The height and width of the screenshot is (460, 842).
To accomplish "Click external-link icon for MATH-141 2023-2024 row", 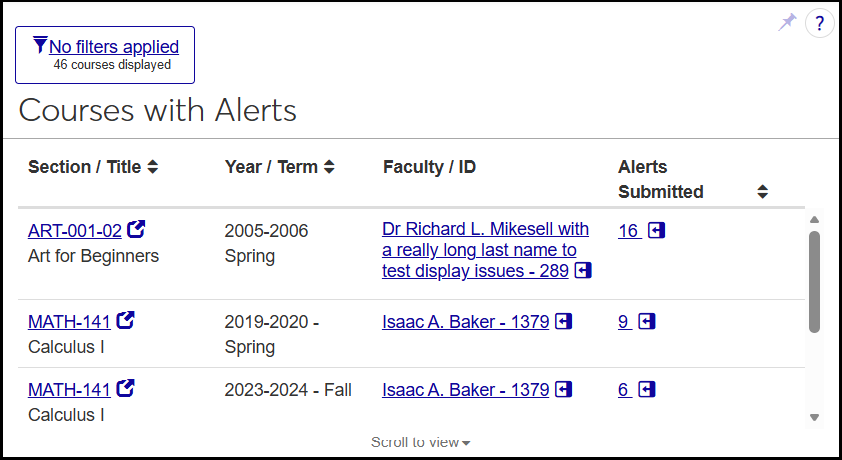I will pos(125,388).
